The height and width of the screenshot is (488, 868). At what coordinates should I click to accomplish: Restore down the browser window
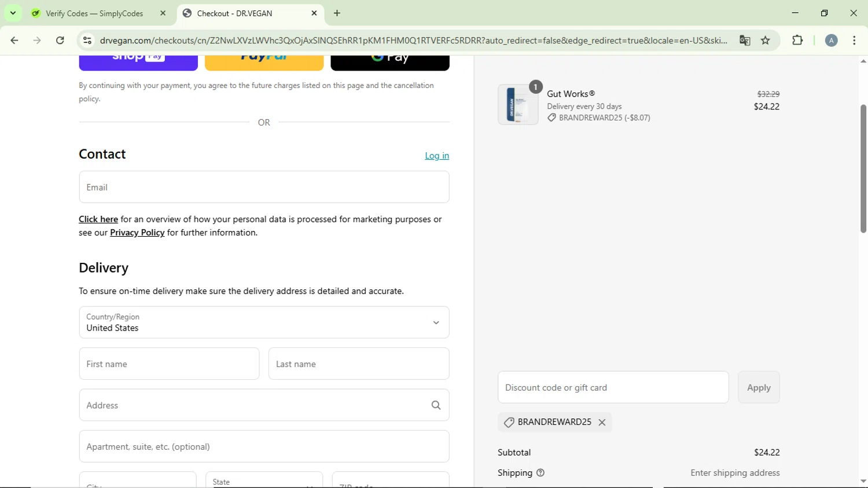825,13
